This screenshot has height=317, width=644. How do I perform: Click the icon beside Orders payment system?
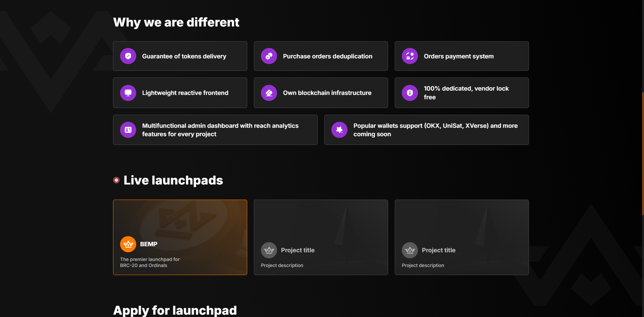(x=410, y=56)
